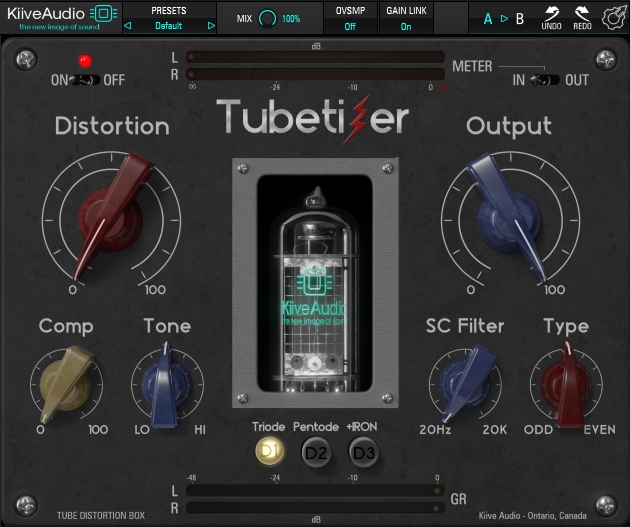This screenshot has height=527, width=630.
Task: Click the "EVEN" label near Type knob
Action: pyautogui.click(x=599, y=430)
